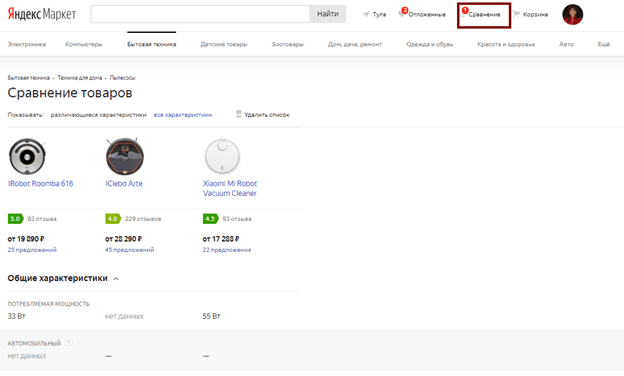Open 22 предложения offers

(x=227, y=250)
